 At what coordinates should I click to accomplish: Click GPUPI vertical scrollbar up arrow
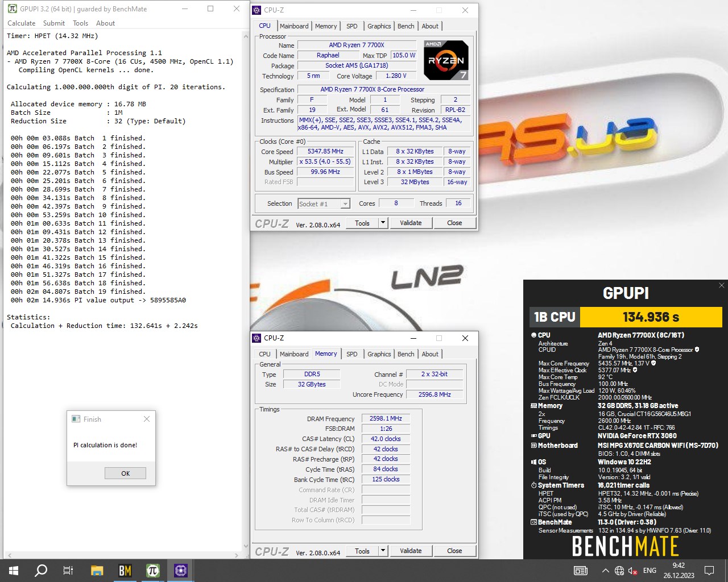246,36
